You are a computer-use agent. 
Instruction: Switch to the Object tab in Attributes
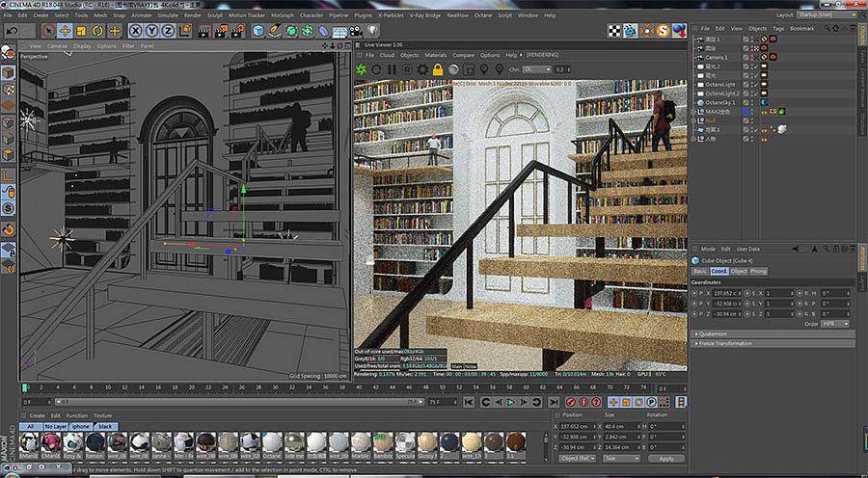[739, 271]
